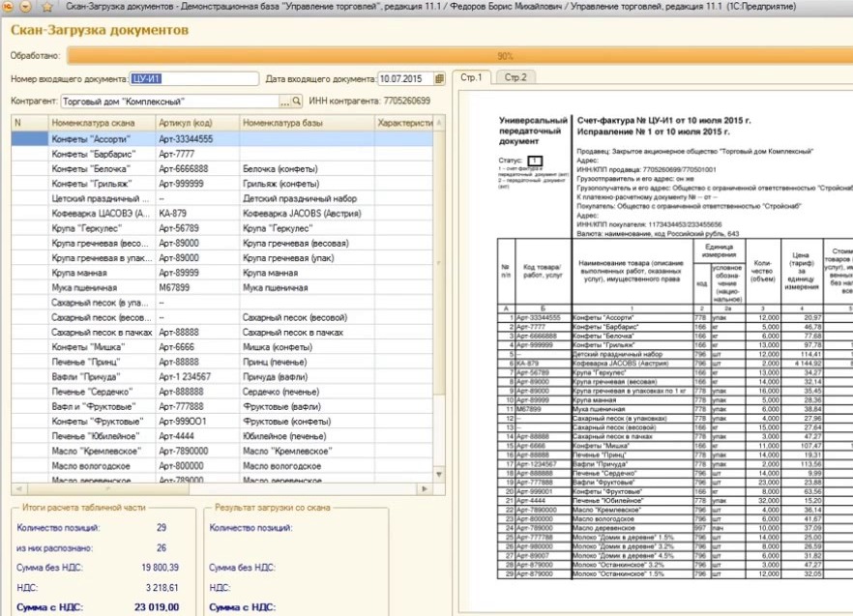The height and width of the screenshot is (616, 853).
Task: Click the Масло "Кремлевское" scan cell
Action: (103, 451)
